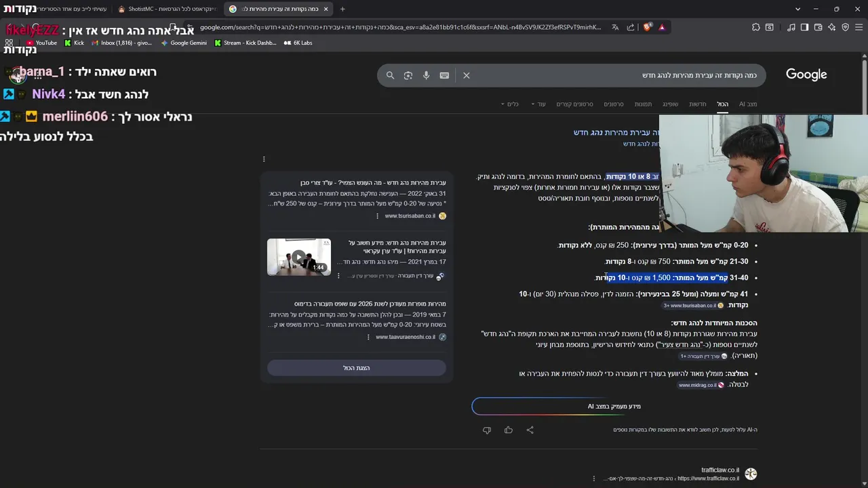Close the active Google search tab
The height and width of the screenshot is (488, 868).
(x=325, y=9)
